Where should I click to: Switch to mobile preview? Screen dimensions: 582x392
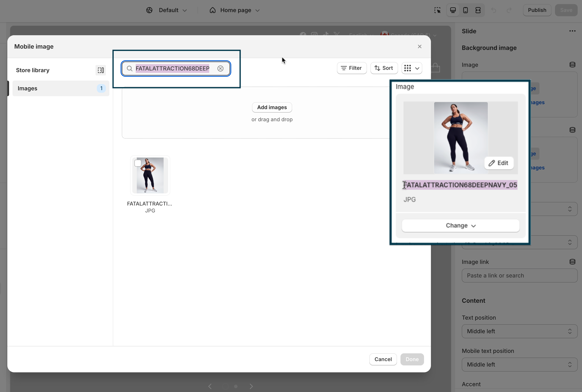tap(465, 10)
